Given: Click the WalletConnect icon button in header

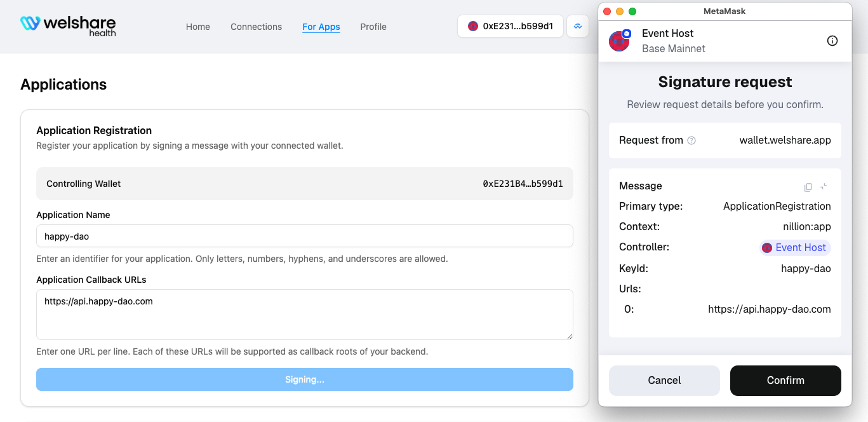Looking at the screenshot, I should 578,27.
